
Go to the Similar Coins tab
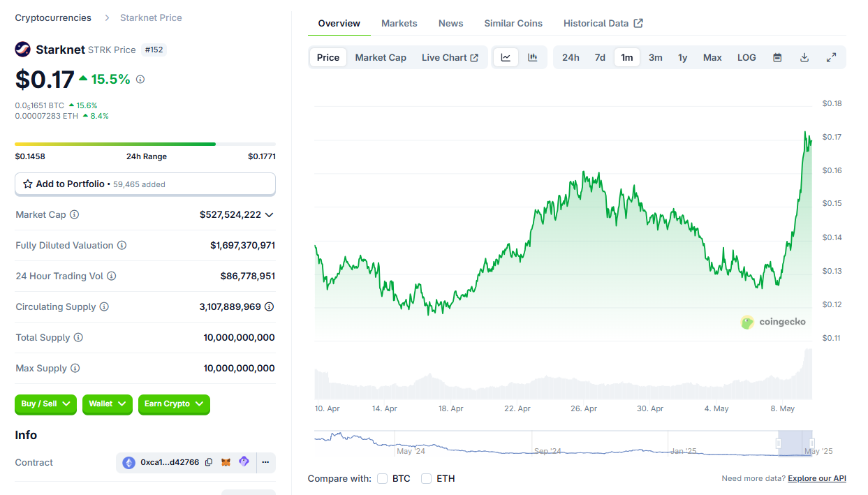coord(513,23)
